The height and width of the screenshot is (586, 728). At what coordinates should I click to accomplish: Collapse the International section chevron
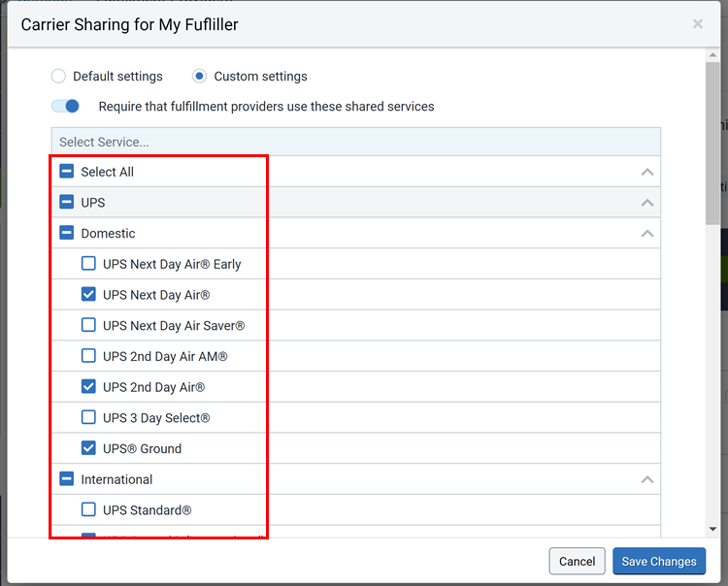[x=647, y=479]
